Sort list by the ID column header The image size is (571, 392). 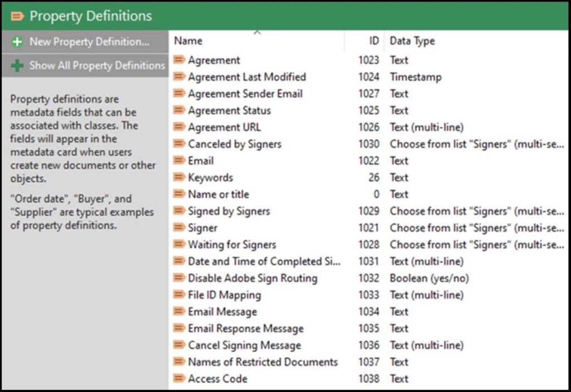[374, 41]
